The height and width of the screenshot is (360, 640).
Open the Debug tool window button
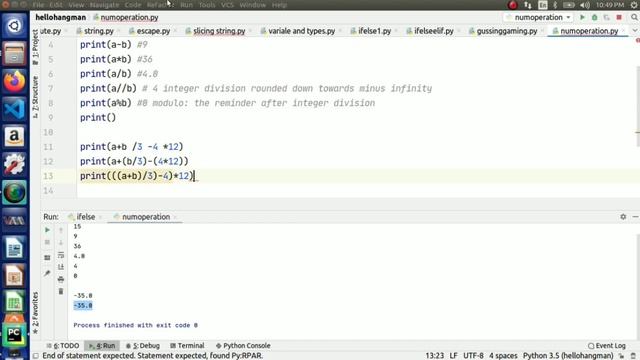point(142,346)
